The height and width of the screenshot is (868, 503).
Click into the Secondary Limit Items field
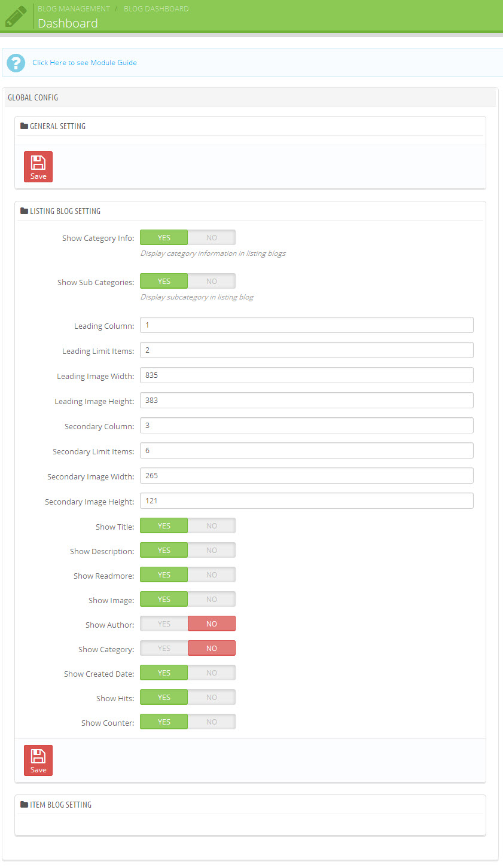click(x=307, y=451)
